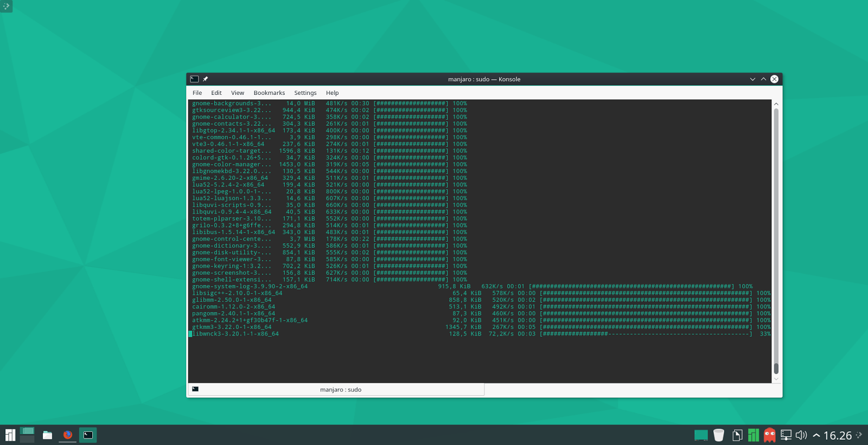This screenshot has width=868, height=445.
Task: Click the shared-color-target... line
Action: (329, 151)
